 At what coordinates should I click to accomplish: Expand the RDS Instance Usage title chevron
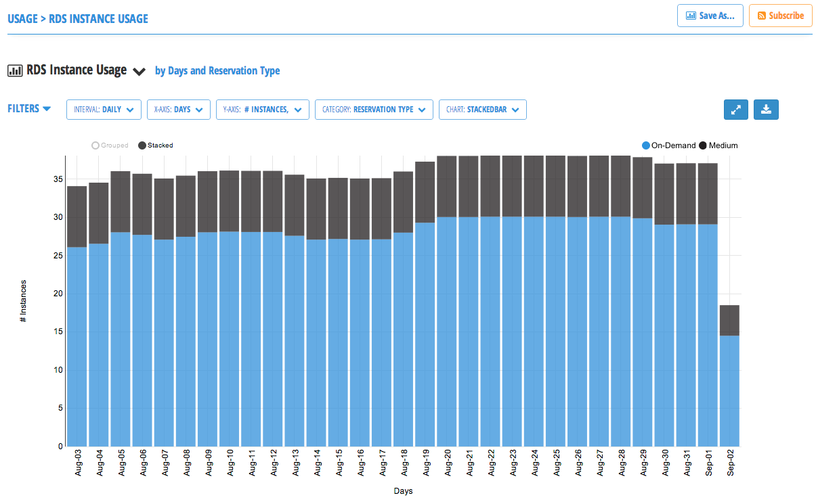point(139,72)
